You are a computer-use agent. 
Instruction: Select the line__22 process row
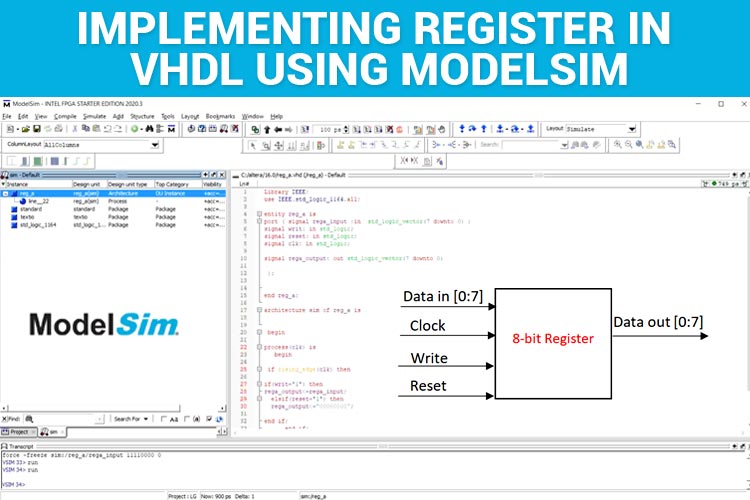[113, 201]
